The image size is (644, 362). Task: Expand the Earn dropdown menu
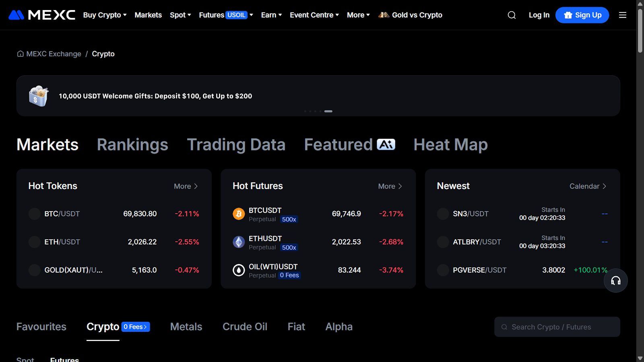tap(271, 15)
